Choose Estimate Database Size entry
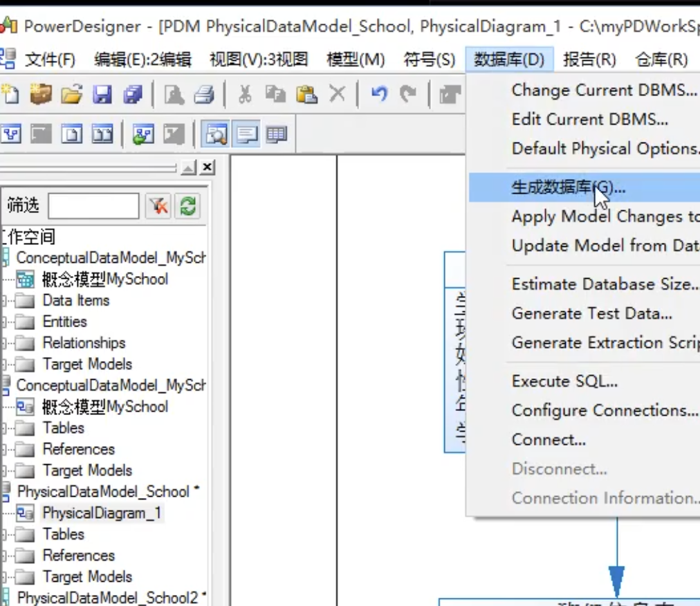700x606 pixels. click(x=584, y=284)
